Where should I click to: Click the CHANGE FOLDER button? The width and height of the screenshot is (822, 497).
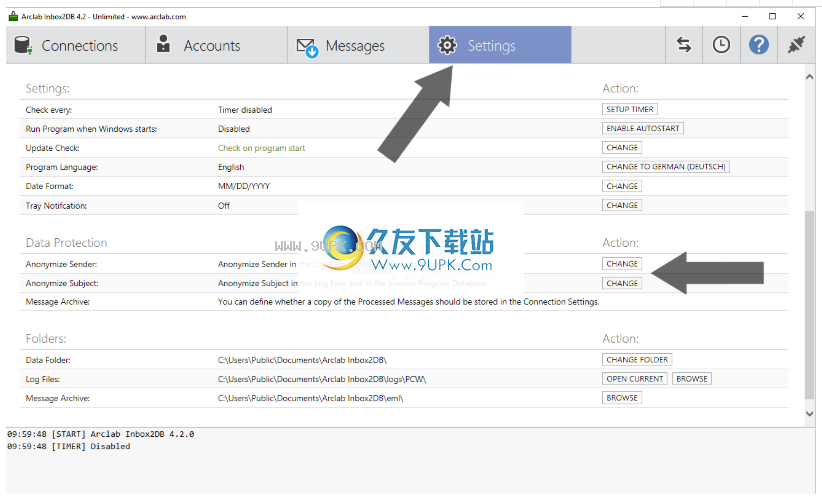(x=637, y=360)
